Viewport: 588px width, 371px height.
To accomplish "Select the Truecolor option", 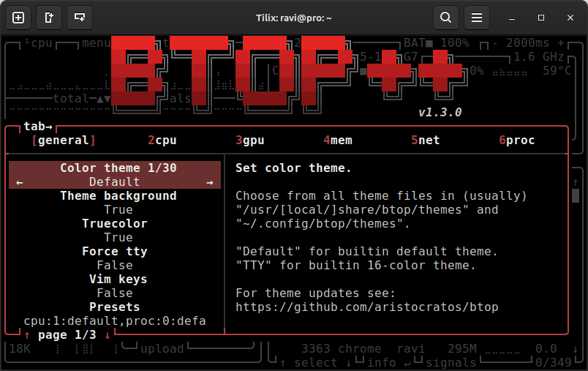I will [x=115, y=224].
